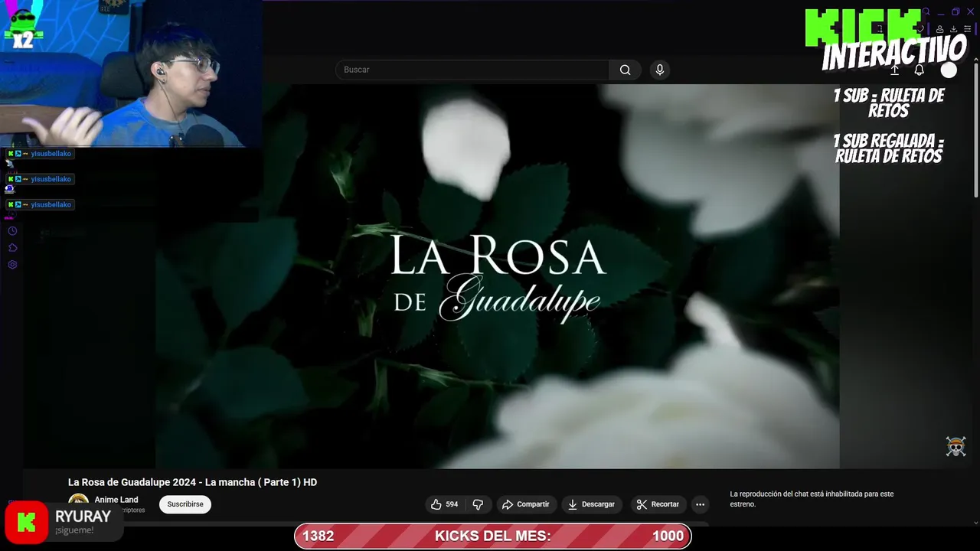Open browser downloads icon in toolbar
This screenshot has height=551, width=980.
click(953, 29)
